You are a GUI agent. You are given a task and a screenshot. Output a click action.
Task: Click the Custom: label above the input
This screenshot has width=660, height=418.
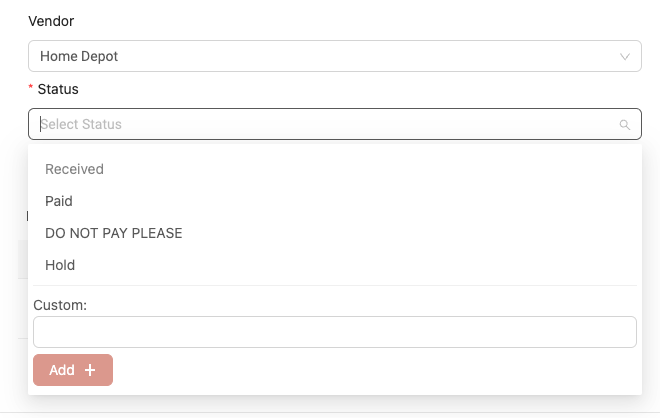tap(60, 305)
